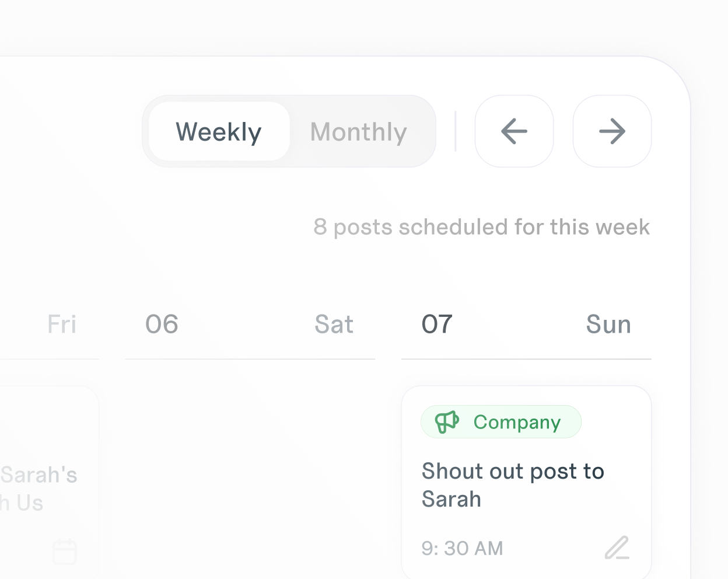Select the 07 date header
The height and width of the screenshot is (579, 728).
(437, 325)
